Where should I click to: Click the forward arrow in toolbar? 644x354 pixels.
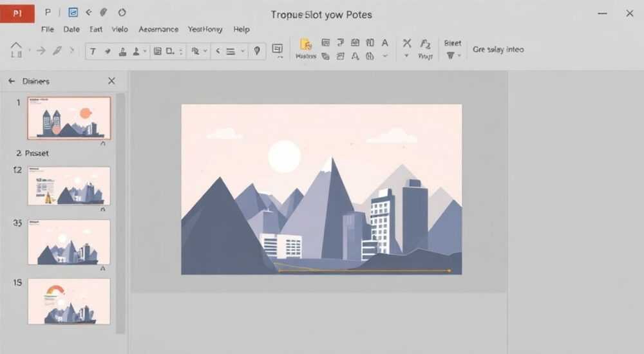(41, 51)
